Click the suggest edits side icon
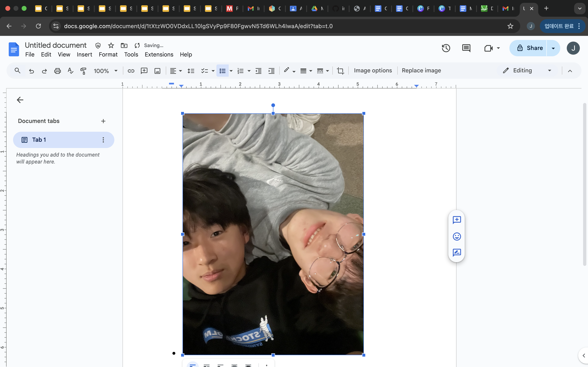 pyautogui.click(x=457, y=252)
